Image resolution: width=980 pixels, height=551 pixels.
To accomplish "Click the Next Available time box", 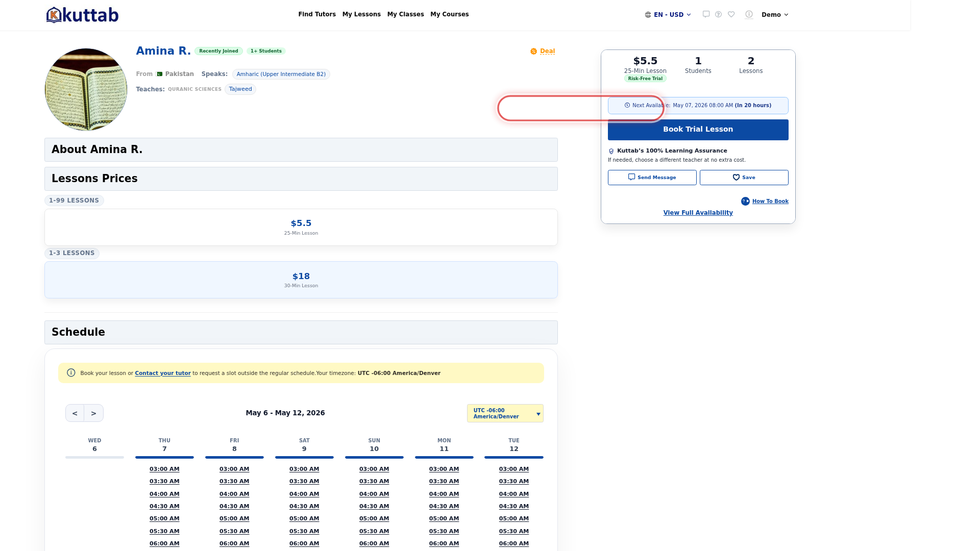I will (x=698, y=106).
